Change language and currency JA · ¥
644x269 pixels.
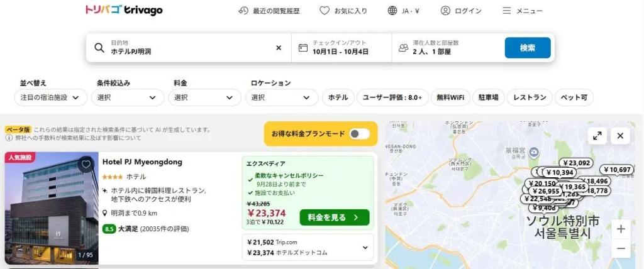click(x=403, y=11)
